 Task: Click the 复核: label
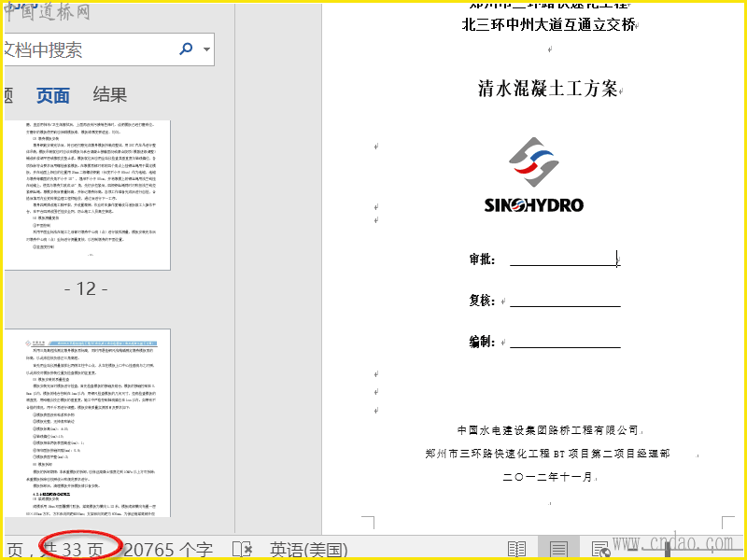tap(482, 301)
